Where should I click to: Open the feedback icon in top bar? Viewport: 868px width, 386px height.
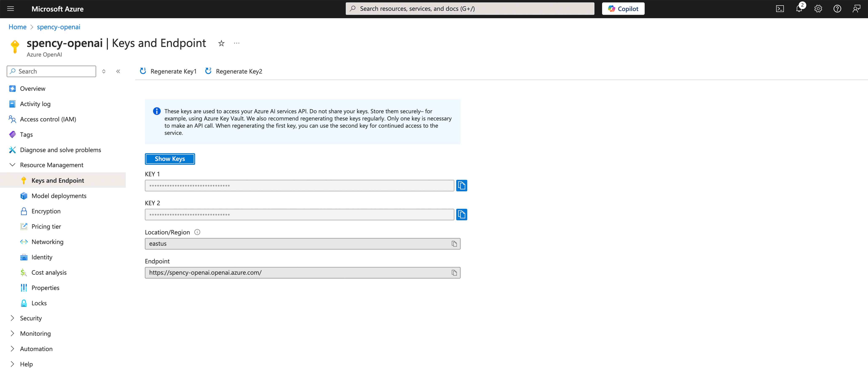[856, 9]
